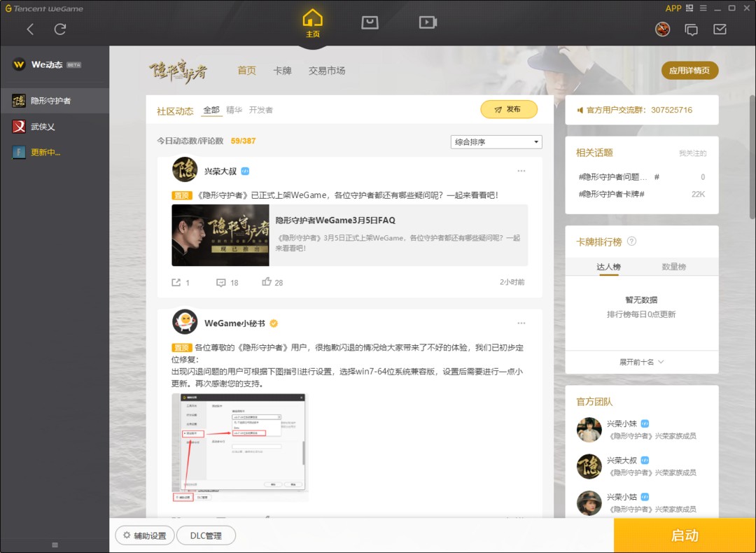Image resolution: width=756 pixels, height=553 pixels.
Task: Open the #隐形守护者卡牌# topic
Action: tap(611, 195)
